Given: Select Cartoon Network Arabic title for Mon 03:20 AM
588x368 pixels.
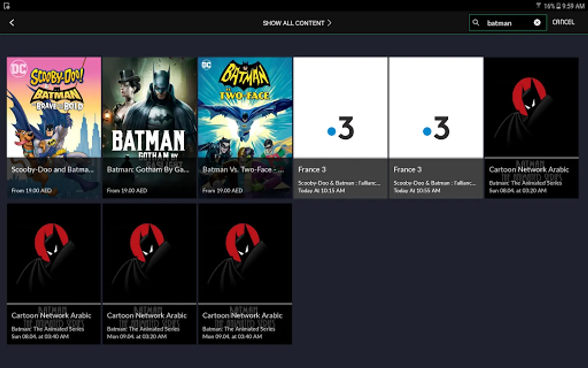Looking at the screenshot, I should click(147, 315).
